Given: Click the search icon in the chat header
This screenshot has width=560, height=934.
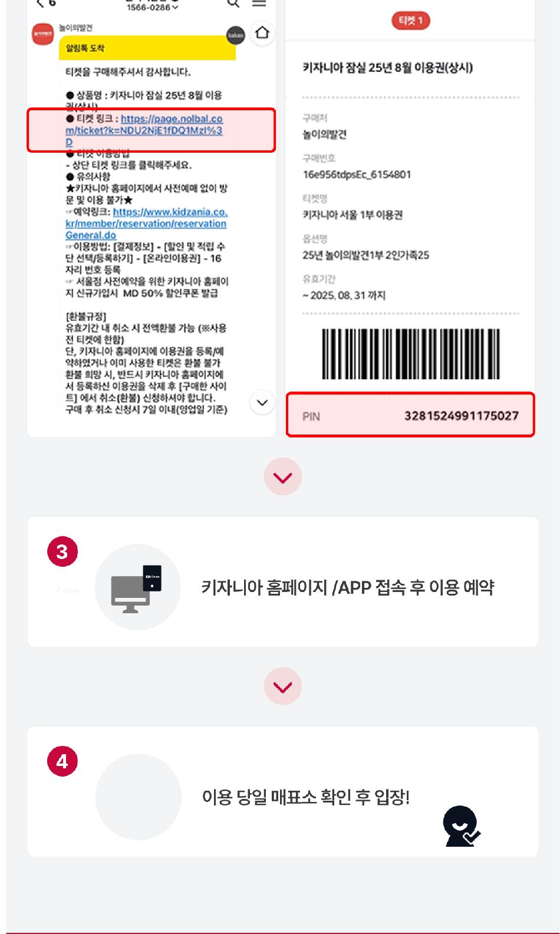Looking at the screenshot, I should pos(233,3).
